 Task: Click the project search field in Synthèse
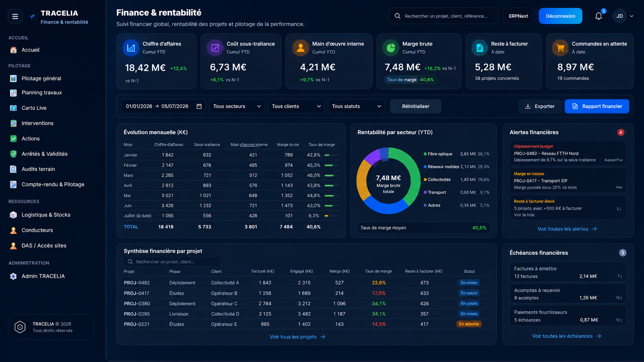coord(172,262)
